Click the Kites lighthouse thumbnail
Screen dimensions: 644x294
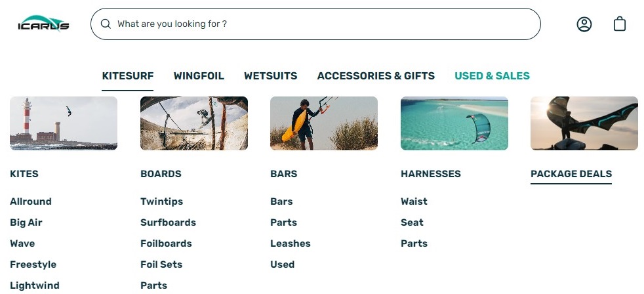(64, 123)
